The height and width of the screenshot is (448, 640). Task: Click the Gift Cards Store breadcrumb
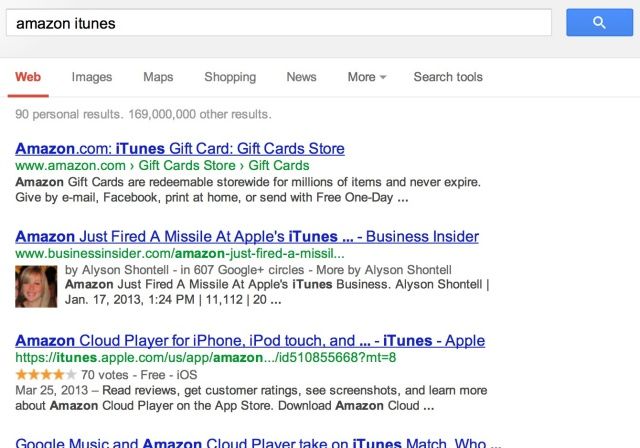187,165
